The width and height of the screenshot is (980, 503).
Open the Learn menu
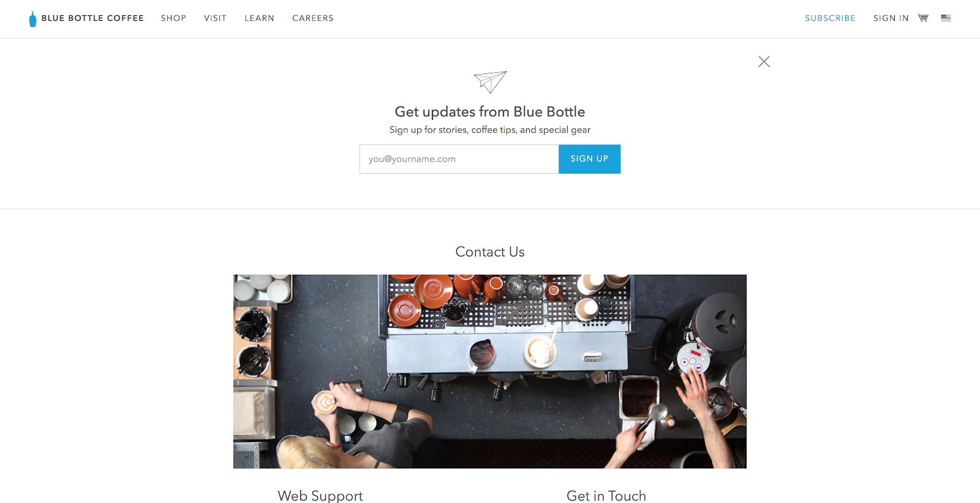[x=259, y=18]
